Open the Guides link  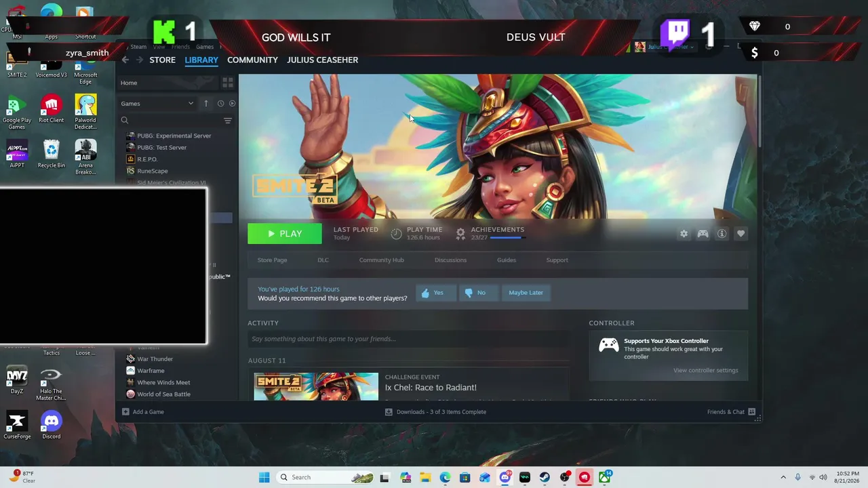point(507,260)
